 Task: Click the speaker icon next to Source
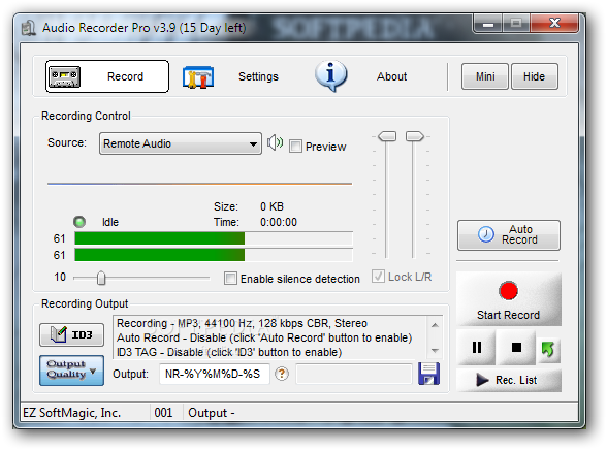[x=275, y=143]
